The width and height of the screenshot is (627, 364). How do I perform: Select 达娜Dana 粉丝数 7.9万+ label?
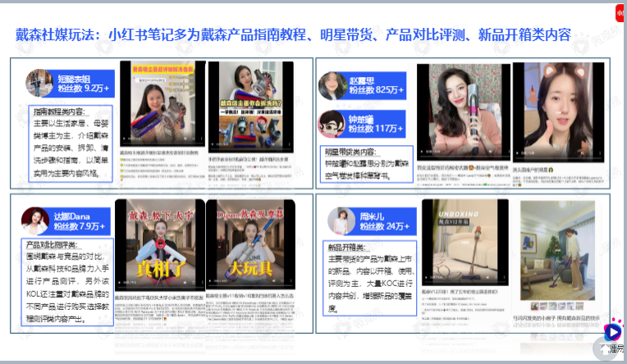(79, 221)
